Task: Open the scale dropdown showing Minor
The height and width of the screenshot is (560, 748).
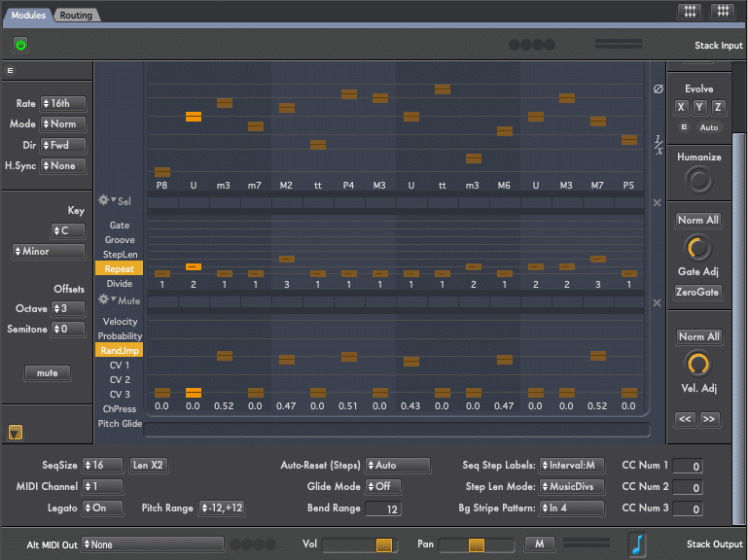Action: coord(49,252)
